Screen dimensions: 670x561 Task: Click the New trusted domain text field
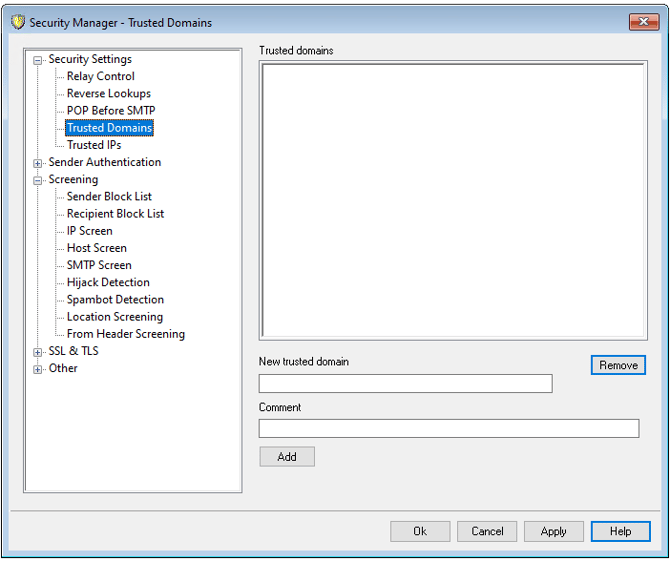click(405, 384)
